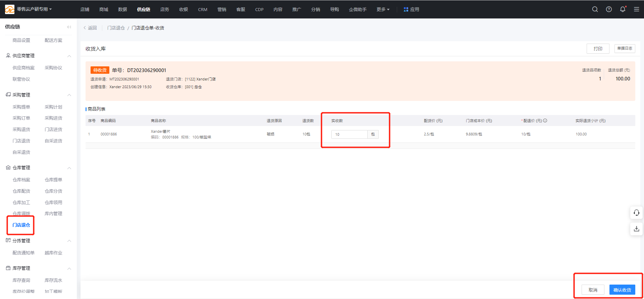The image size is (644, 299).
Task: Click the 单据日志 button
Action: point(625,48)
